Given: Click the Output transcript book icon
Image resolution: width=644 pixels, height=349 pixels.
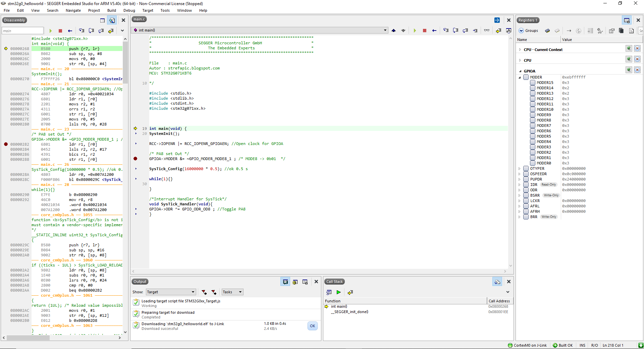Looking at the screenshot, I should [x=285, y=282].
